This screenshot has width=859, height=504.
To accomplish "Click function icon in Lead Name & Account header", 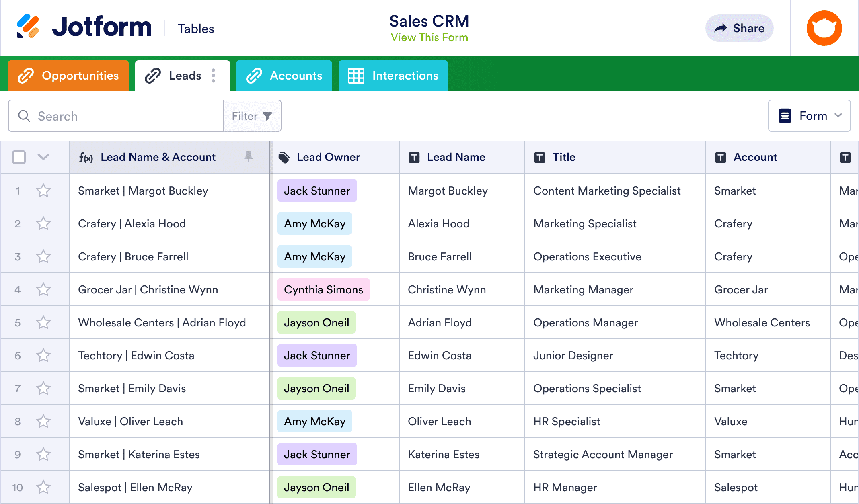I will [x=86, y=157].
